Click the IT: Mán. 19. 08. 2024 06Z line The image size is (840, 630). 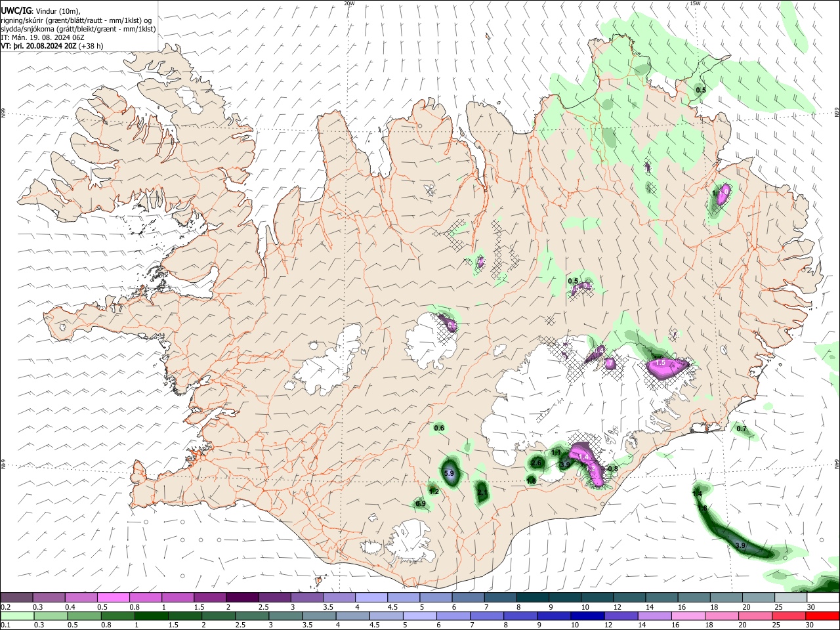click(x=43, y=37)
